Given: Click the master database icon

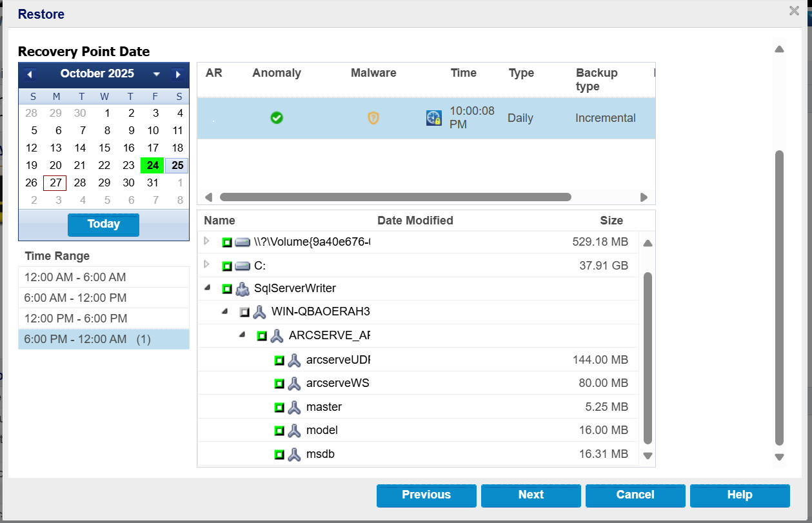Looking at the screenshot, I should tap(295, 408).
